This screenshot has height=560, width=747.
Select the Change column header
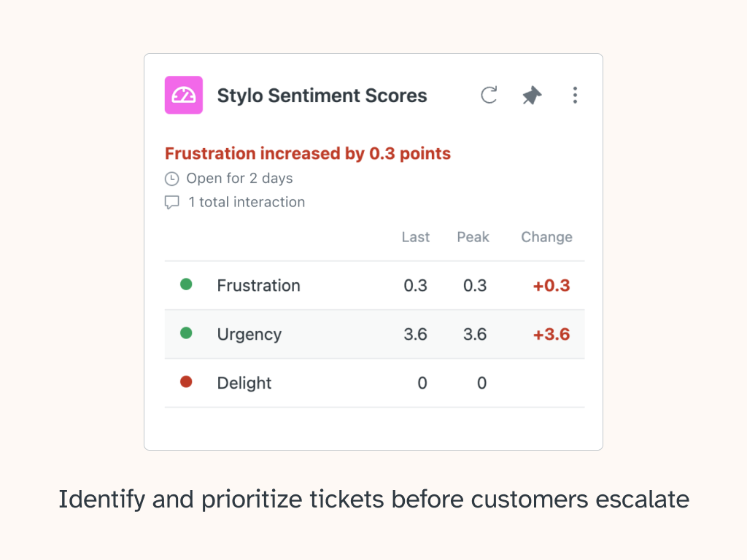point(546,237)
